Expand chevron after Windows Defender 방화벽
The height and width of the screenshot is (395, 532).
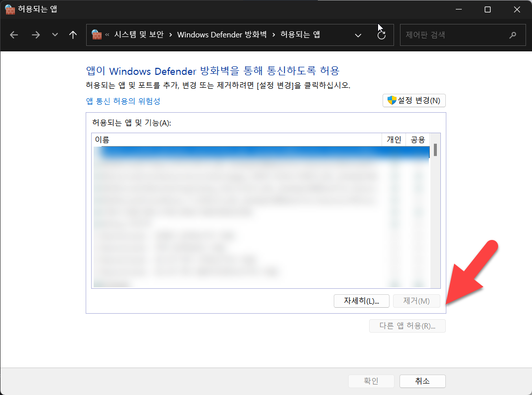click(273, 35)
